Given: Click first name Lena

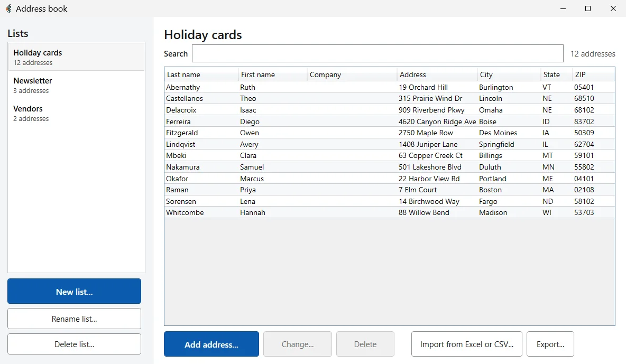Looking at the screenshot, I should 247,201.
